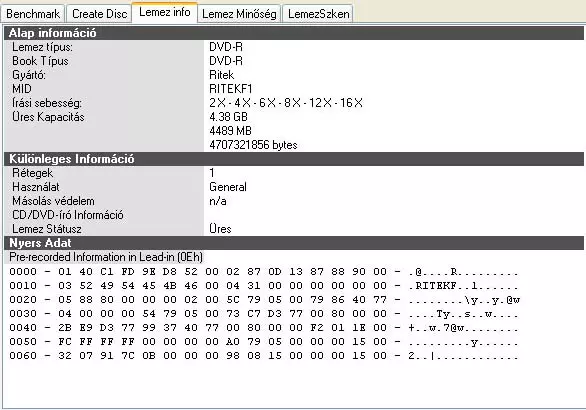586x410 pixels.
Task: Click the Rétegek row label
Action: click(33, 173)
